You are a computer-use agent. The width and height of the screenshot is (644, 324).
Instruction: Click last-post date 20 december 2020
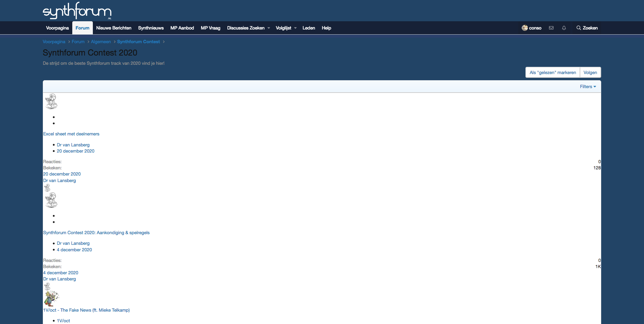[62, 174]
